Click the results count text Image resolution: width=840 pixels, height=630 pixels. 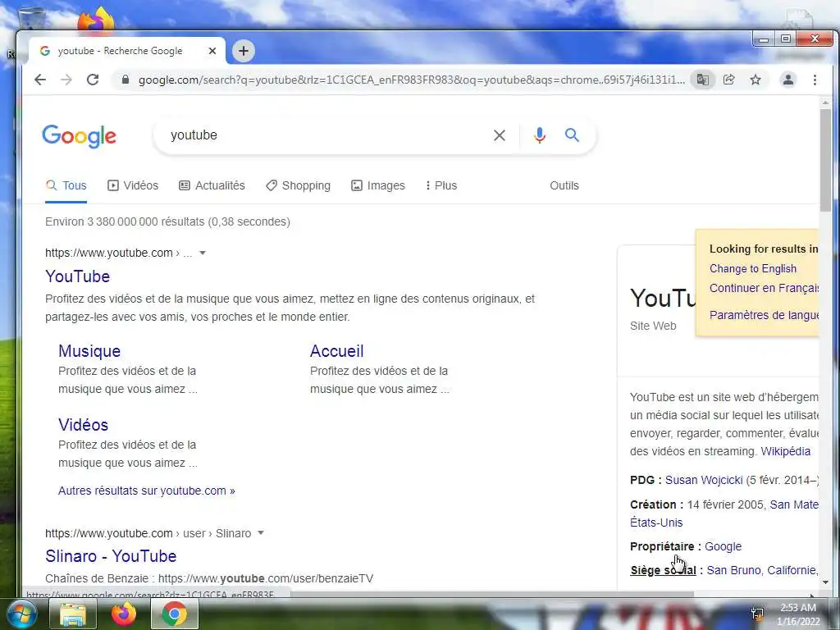point(167,221)
